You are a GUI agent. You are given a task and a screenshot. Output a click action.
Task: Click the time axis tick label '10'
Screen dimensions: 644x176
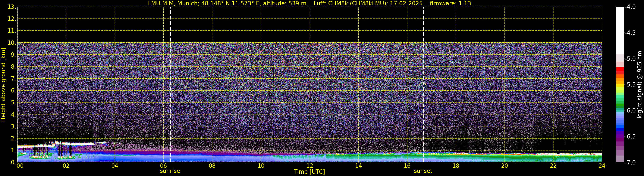(261, 166)
